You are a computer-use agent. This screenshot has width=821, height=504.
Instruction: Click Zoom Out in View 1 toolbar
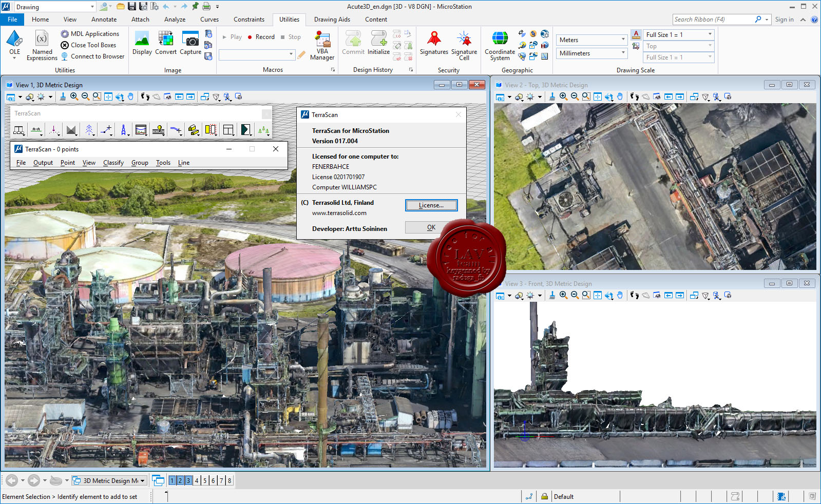pos(85,96)
